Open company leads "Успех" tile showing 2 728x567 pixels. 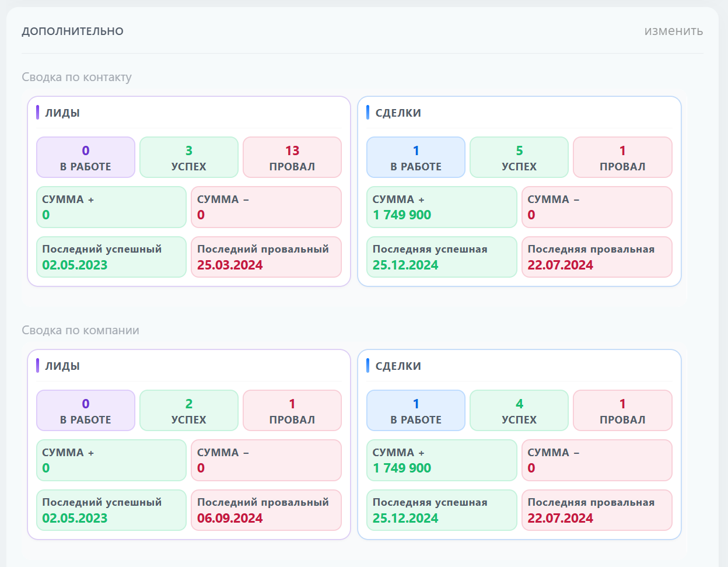pyautogui.click(x=188, y=411)
